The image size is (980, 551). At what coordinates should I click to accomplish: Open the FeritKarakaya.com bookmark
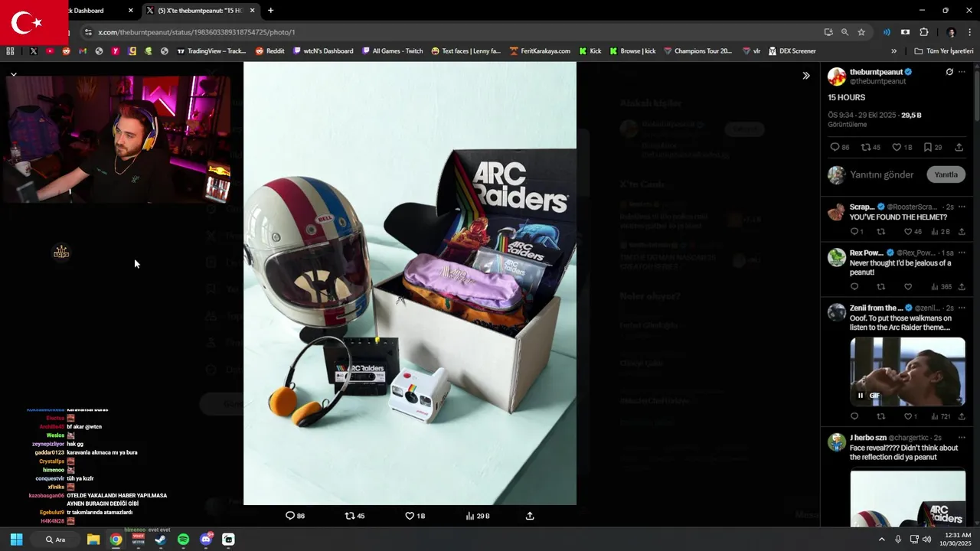(540, 51)
